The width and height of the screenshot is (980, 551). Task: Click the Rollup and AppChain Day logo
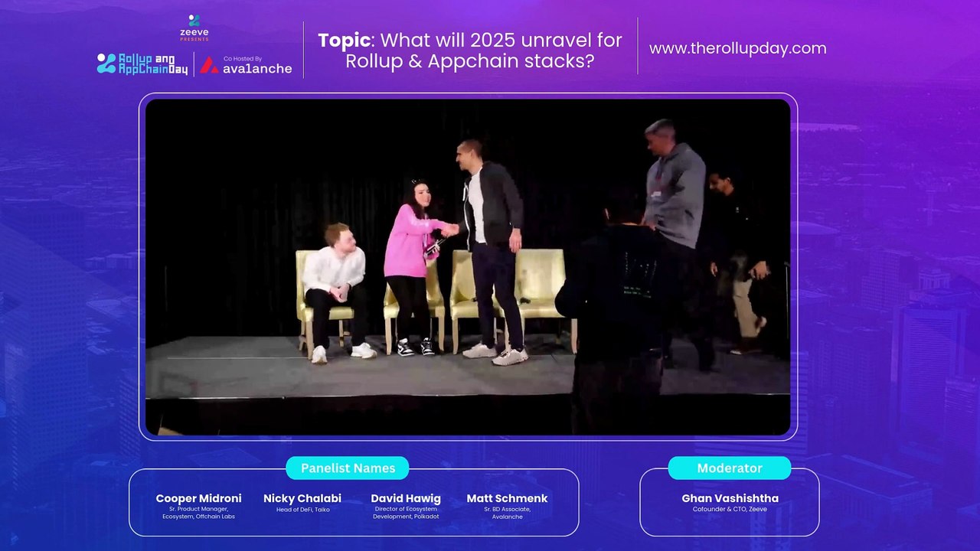pos(142,64)
